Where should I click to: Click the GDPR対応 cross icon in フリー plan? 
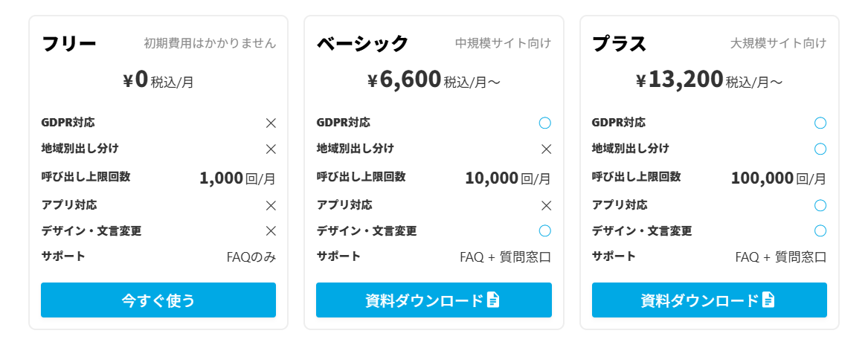[x=271, y=123]
